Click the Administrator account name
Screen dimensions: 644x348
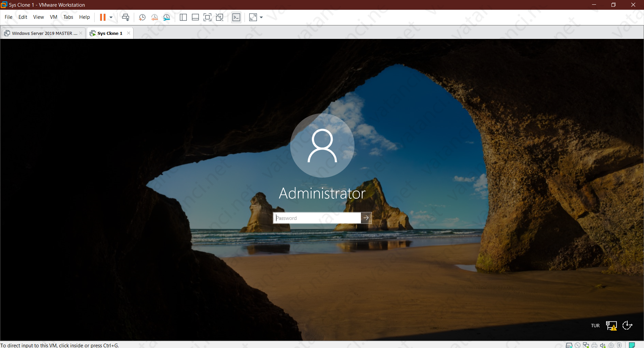[x=322, y=193]
